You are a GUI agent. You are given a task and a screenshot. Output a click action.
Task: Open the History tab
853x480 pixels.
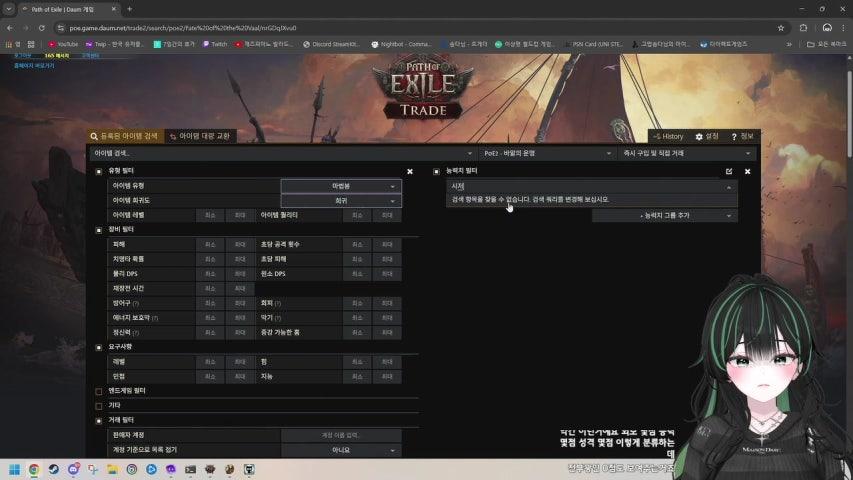[669, 137]
